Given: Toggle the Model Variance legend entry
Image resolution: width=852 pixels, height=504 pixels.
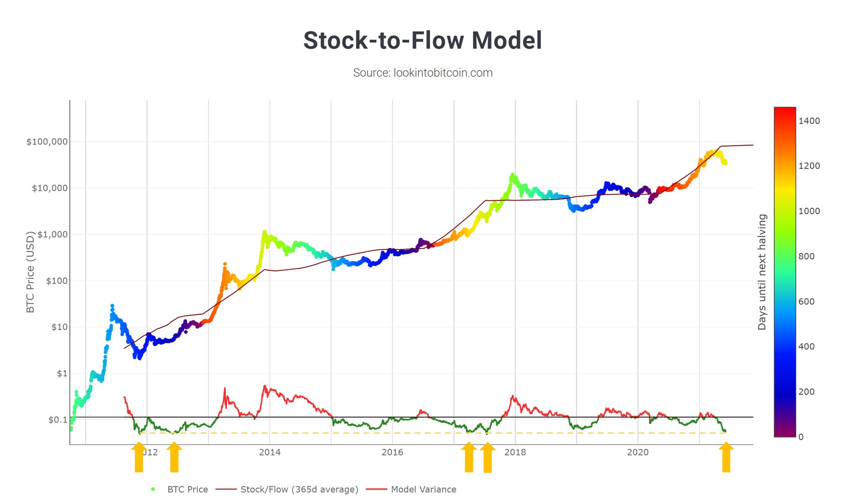Looking at the screenshot, I should [x=411, y=489].
